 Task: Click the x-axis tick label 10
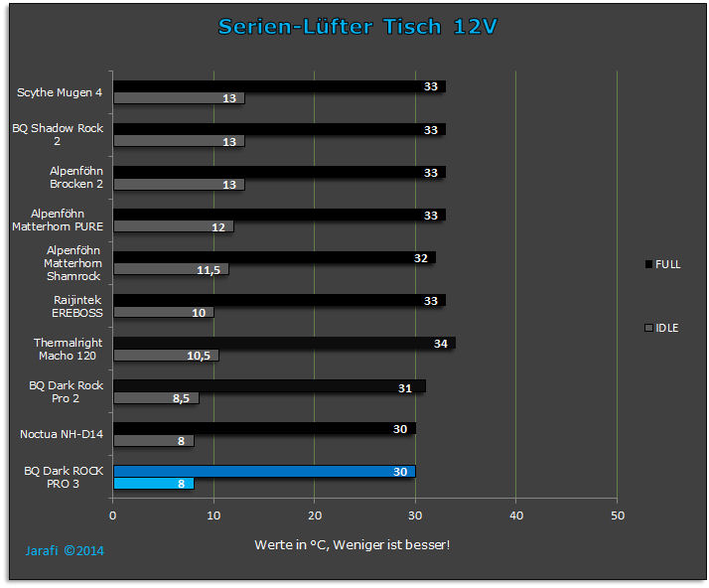coord(213,515)
